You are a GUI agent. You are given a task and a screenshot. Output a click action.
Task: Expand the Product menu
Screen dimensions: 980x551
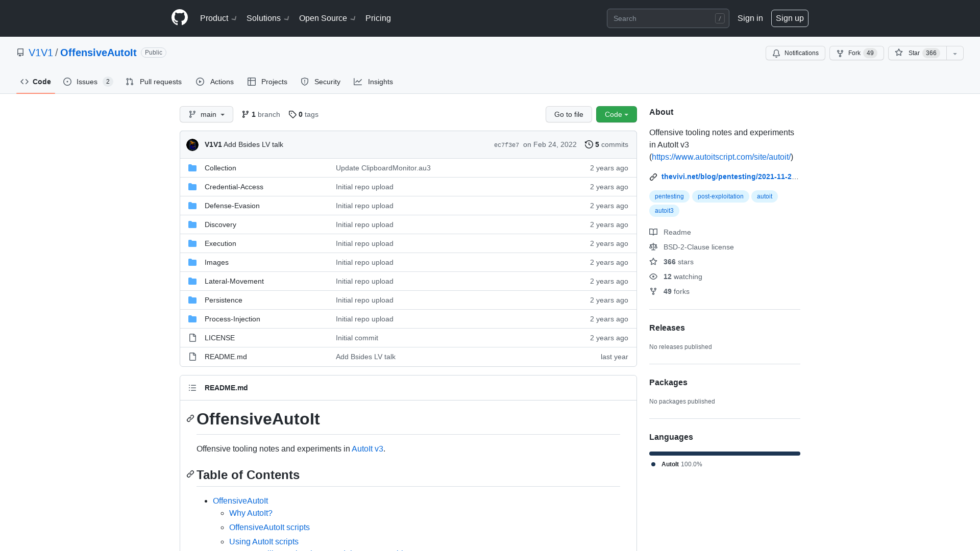pyautogui.click(x=218, y=18)
